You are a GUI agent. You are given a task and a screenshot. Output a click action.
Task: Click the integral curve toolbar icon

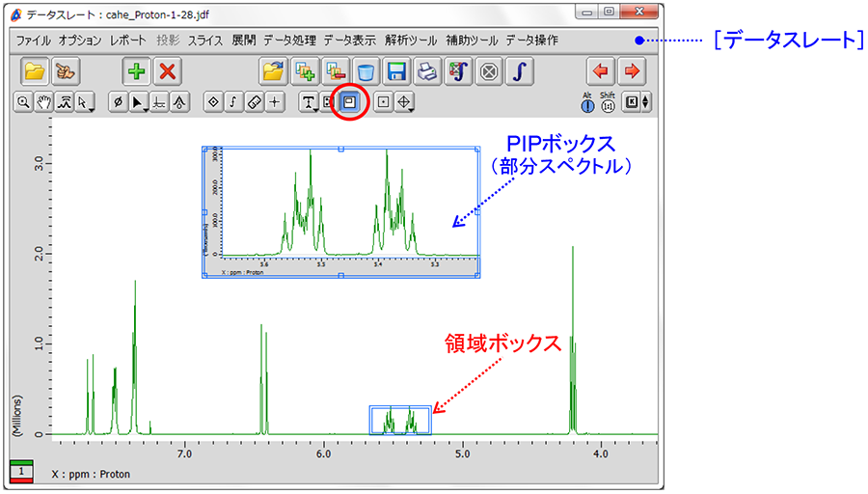click(516, 71)
